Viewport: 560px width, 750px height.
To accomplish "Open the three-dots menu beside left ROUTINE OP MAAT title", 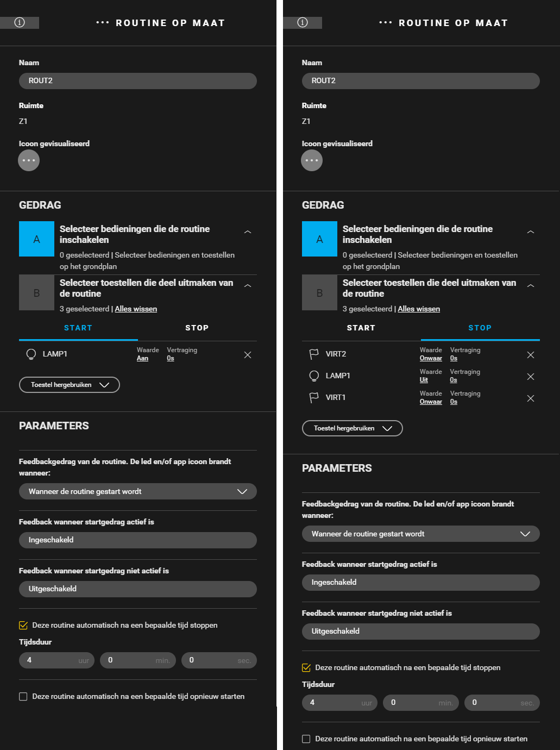I will [103, 23].
